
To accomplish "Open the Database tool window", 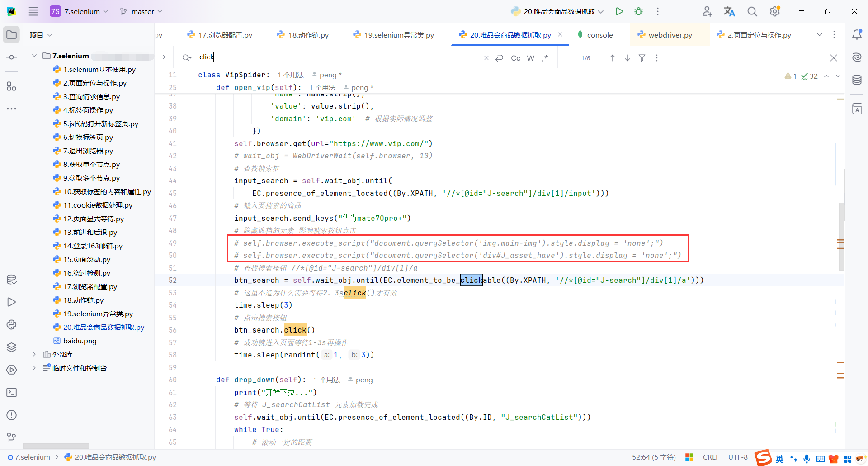I will click(x=857, y=81).
